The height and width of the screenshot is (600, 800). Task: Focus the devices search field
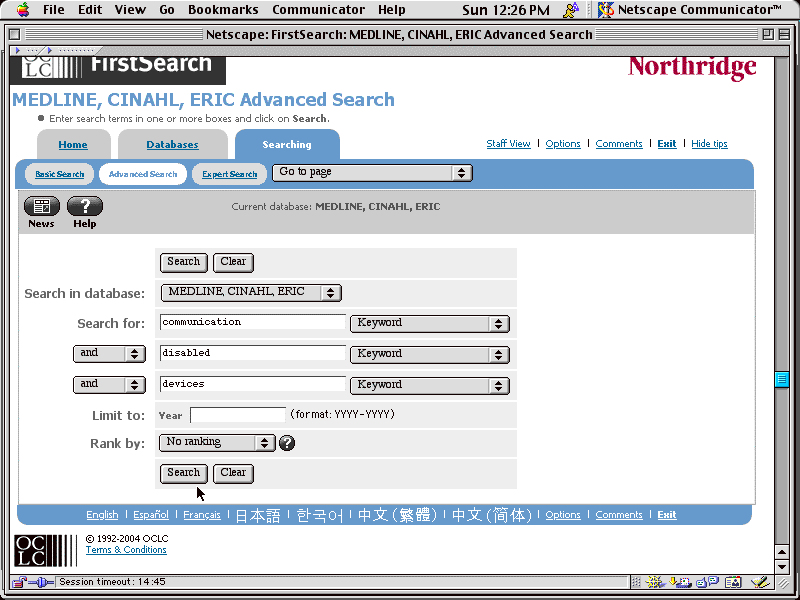coord(253,384)
